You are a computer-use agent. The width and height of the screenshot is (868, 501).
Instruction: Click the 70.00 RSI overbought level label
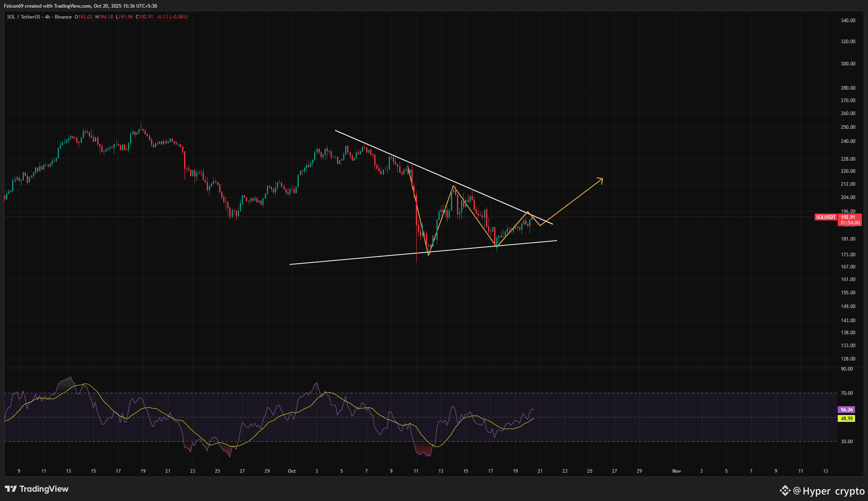[x=847, y=393]
